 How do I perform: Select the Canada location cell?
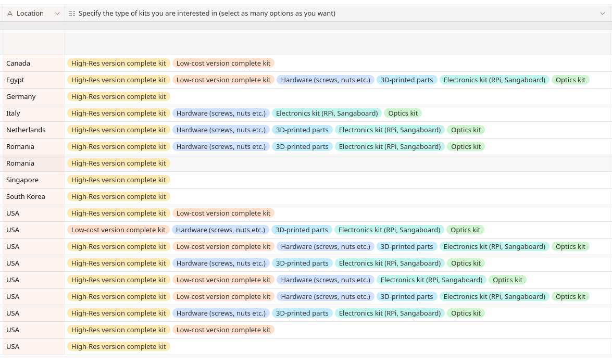[x=18, y=64]
